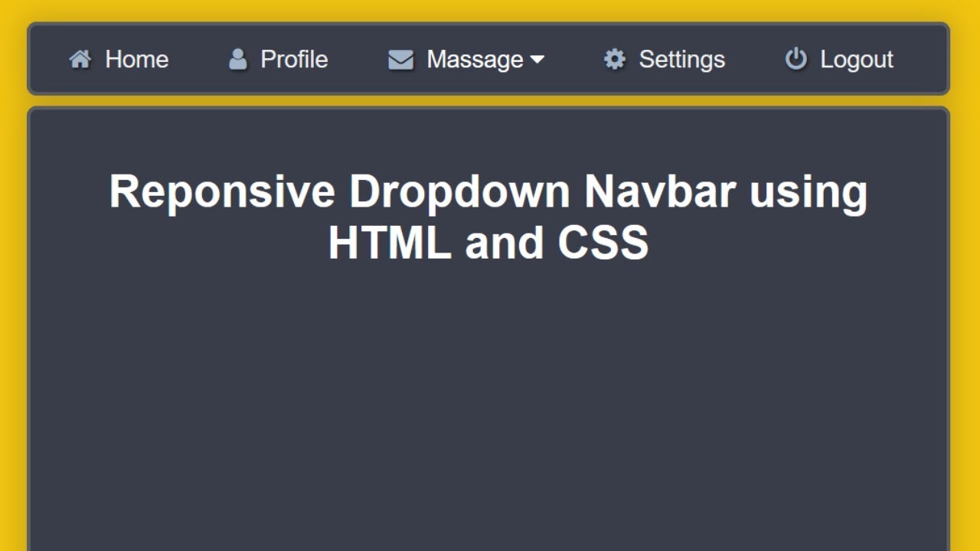Click the envelope icon beside Massage
The height and width of the screenshot is (551, 980).
[x=400, y=60]
